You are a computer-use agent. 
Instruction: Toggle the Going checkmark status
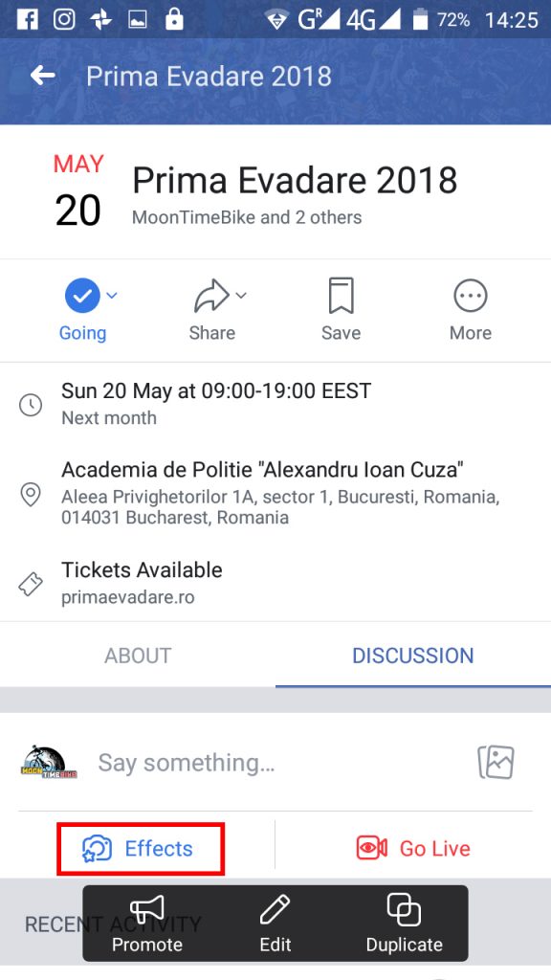[x=82, y=296]
